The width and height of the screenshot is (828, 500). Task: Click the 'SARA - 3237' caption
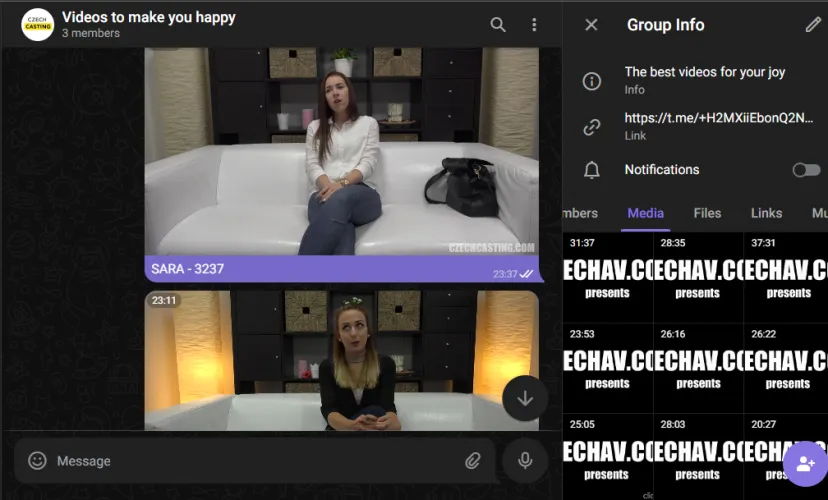point(187,269)
